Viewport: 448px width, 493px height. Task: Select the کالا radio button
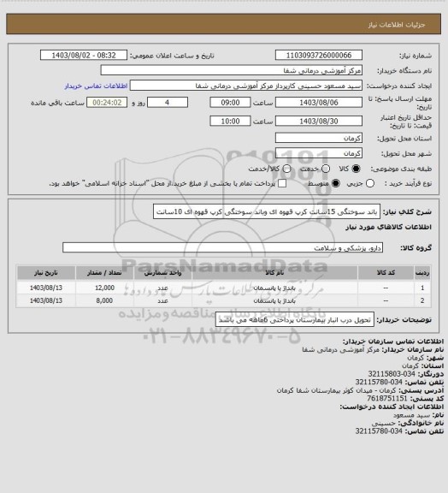pos(356,169)
